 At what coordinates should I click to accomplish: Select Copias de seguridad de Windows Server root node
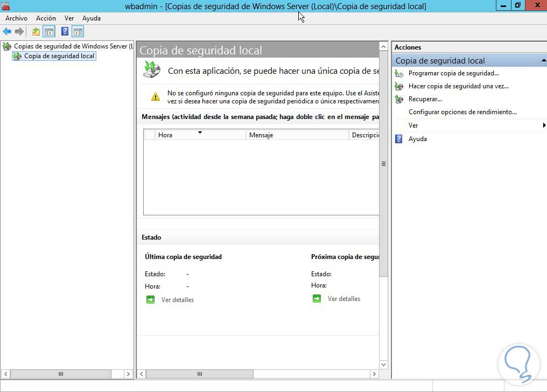[74, 46]
